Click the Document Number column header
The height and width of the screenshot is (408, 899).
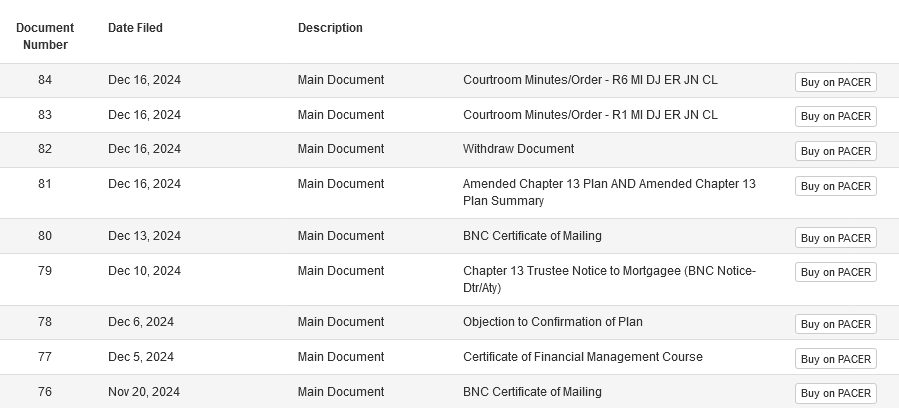(x=45, y=36)
